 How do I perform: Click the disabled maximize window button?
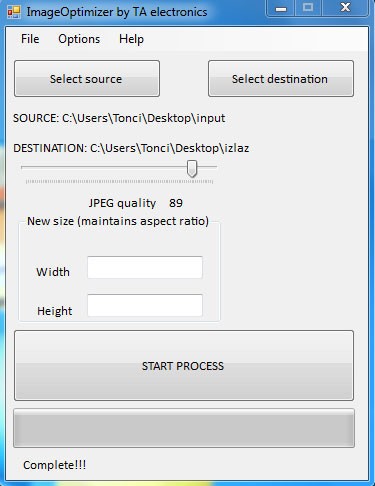pos(308,8)
